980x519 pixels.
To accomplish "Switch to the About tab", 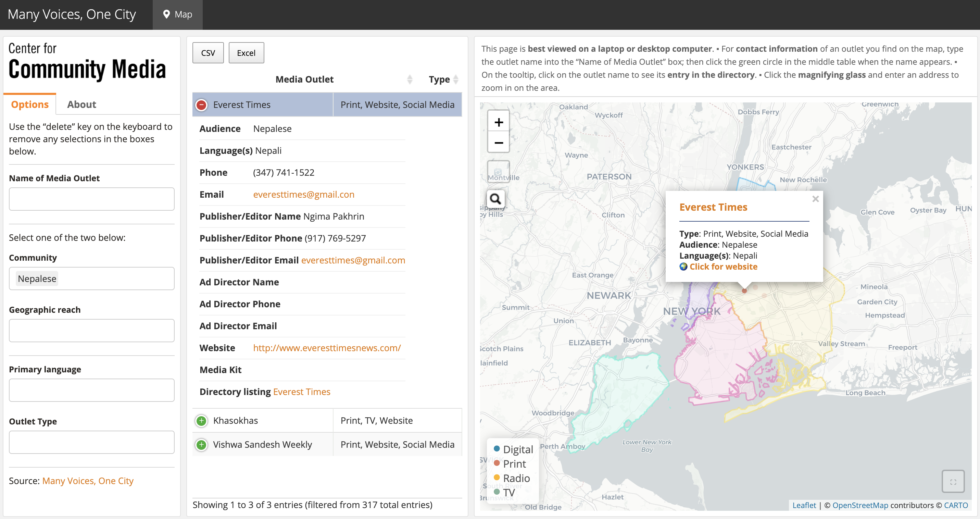I will click(x=81, y=104).
